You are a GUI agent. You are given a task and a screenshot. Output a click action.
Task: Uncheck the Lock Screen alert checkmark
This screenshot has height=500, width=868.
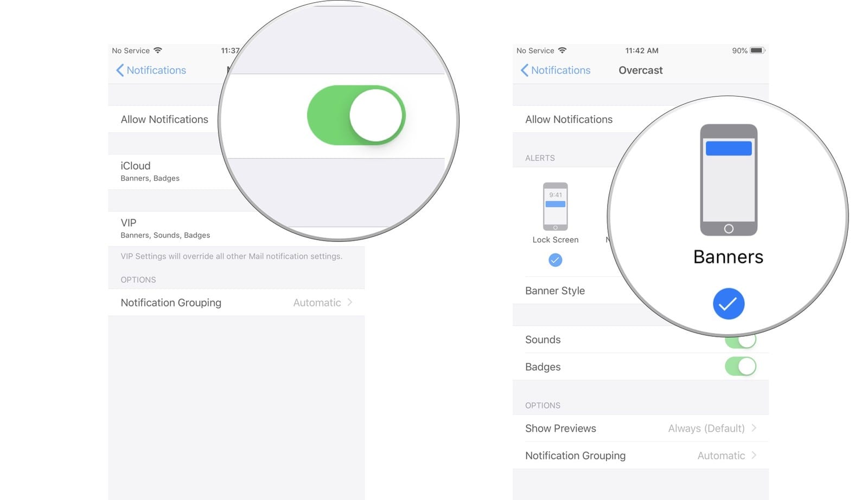coord(555,260)
